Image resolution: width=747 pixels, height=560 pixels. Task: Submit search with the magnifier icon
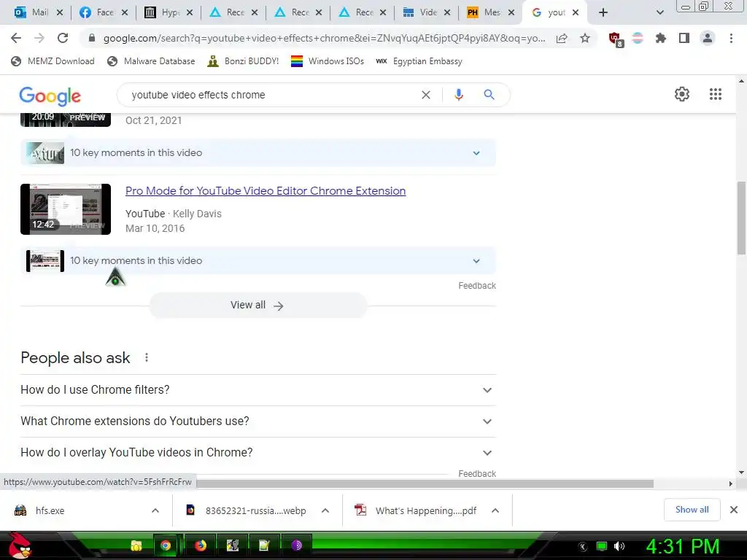(x=489, y=95)
